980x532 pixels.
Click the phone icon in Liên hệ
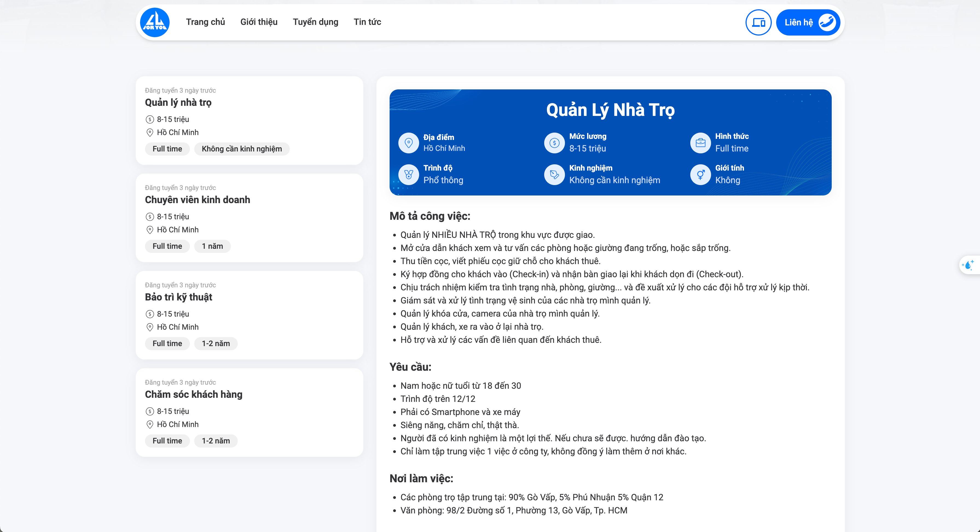(827, 22)
